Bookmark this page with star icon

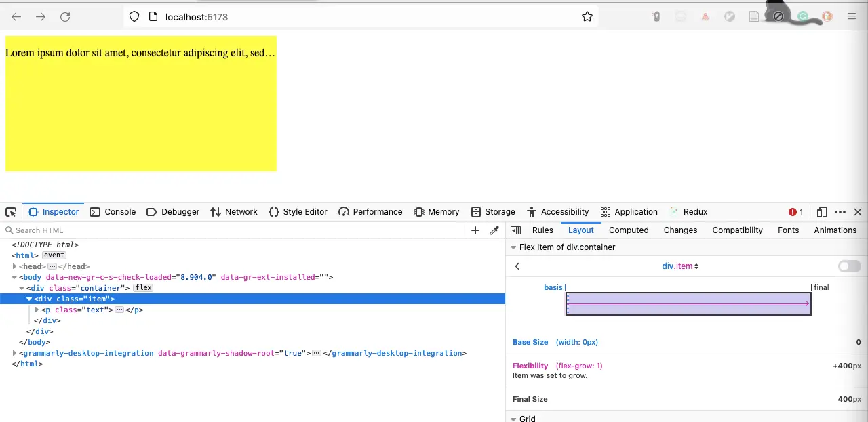tap(587, 17)
